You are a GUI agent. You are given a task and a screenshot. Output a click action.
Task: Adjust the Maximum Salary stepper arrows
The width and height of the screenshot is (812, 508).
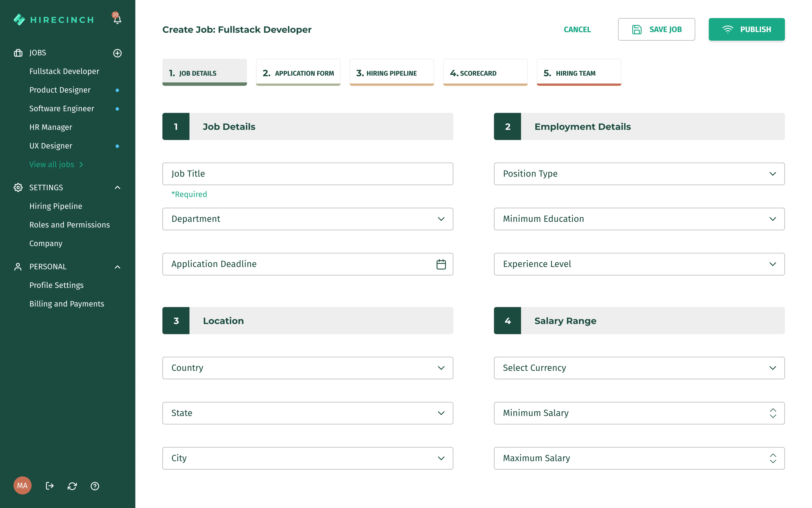coord(773,458)
